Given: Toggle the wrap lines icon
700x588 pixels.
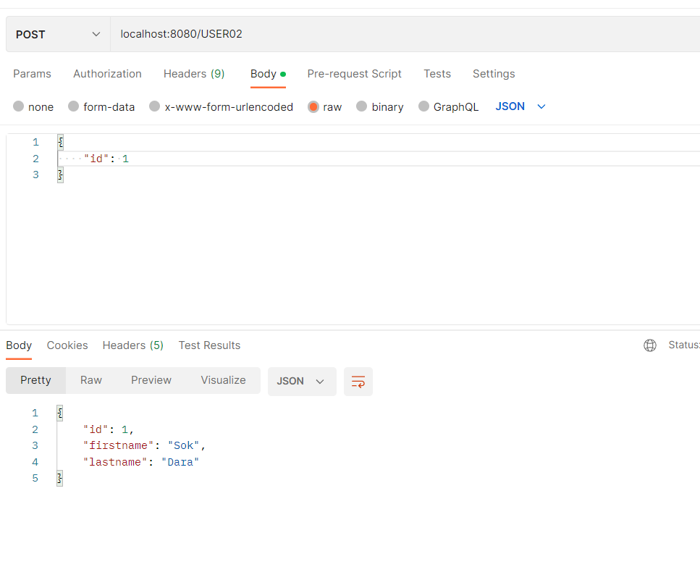Looking at the screenshot, I should pyautogui.click(x=358, y=382).
